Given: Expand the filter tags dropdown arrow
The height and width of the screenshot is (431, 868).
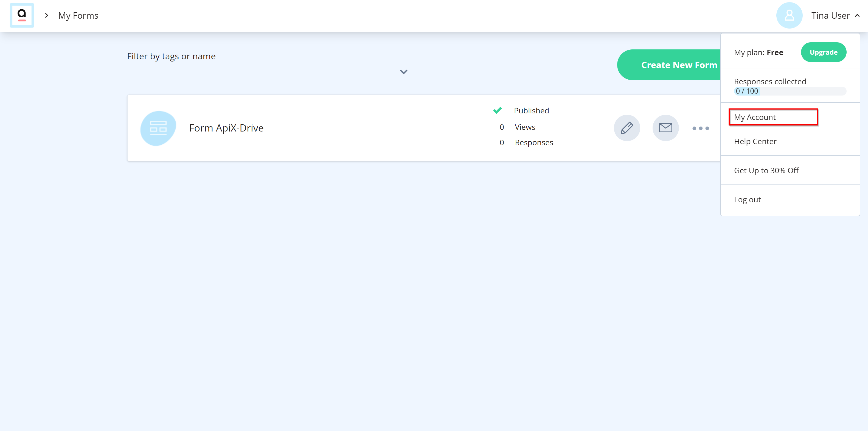Looking at the screenshot, I should 403,72.
